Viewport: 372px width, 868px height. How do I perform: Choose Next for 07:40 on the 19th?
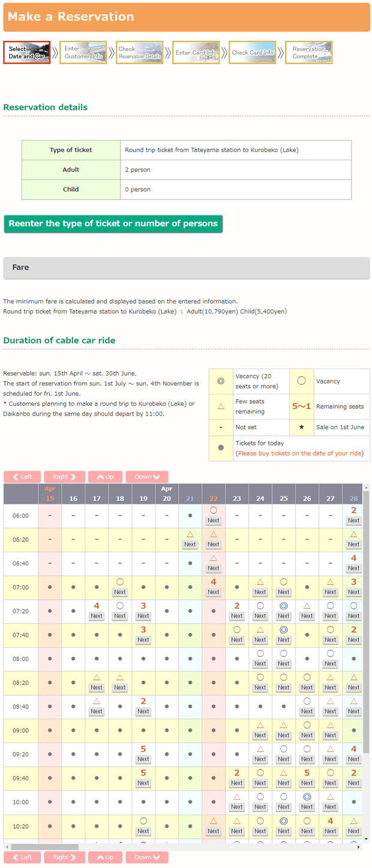tap(143, 640)
